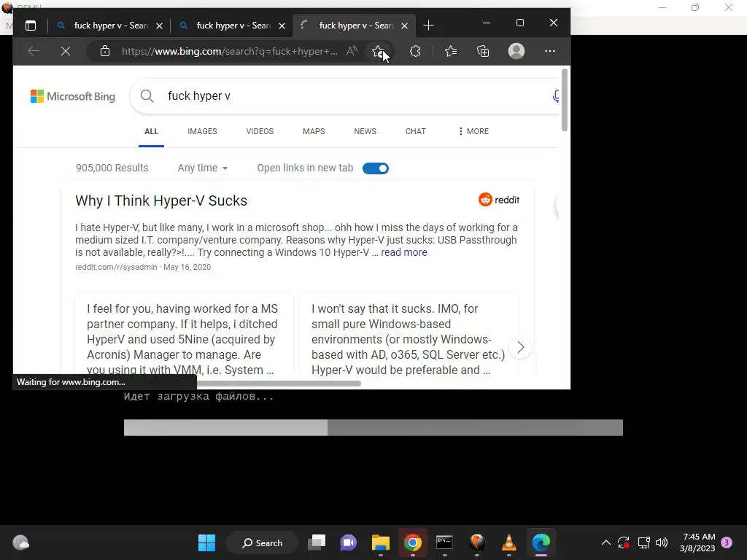Open a new tab with plus button

pyautogui.click(x=428, y=26)
